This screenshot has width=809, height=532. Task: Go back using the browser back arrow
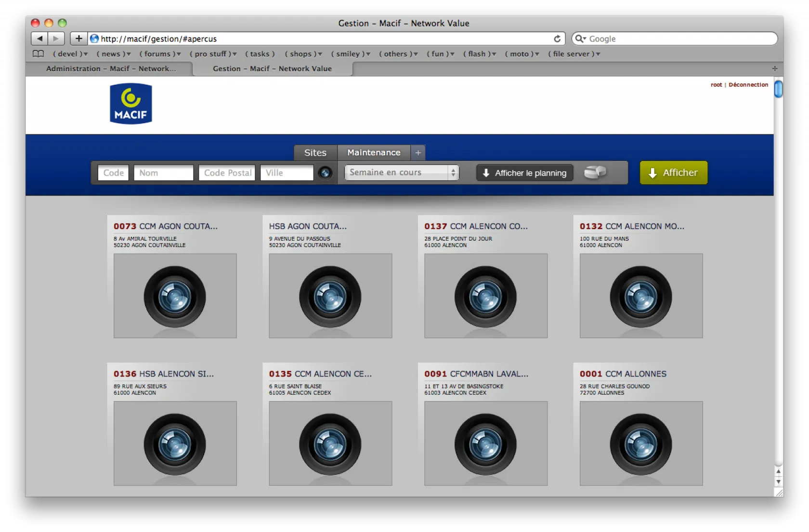point(39,39)
